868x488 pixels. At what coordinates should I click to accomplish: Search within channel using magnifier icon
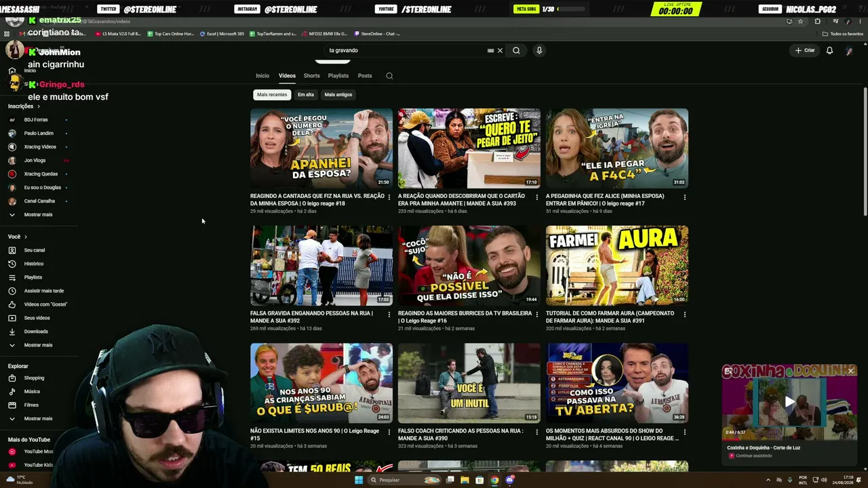389,76
